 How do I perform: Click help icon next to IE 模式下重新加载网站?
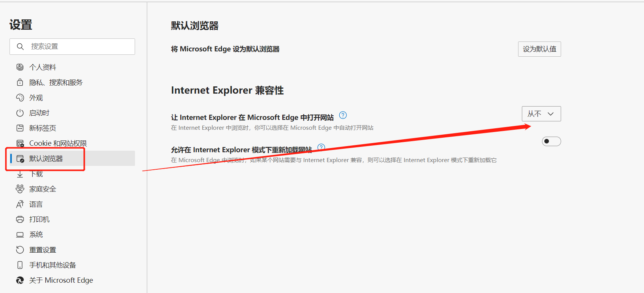coord(321,147)
